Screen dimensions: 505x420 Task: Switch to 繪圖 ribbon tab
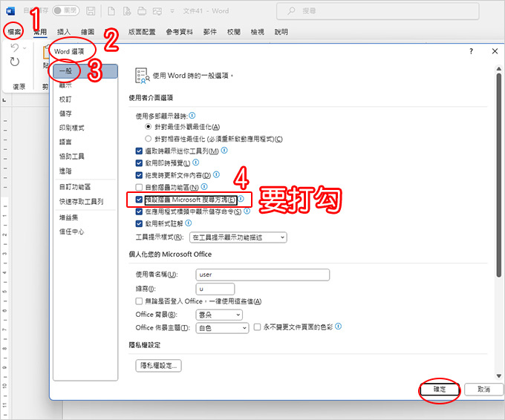coord(88,32)
